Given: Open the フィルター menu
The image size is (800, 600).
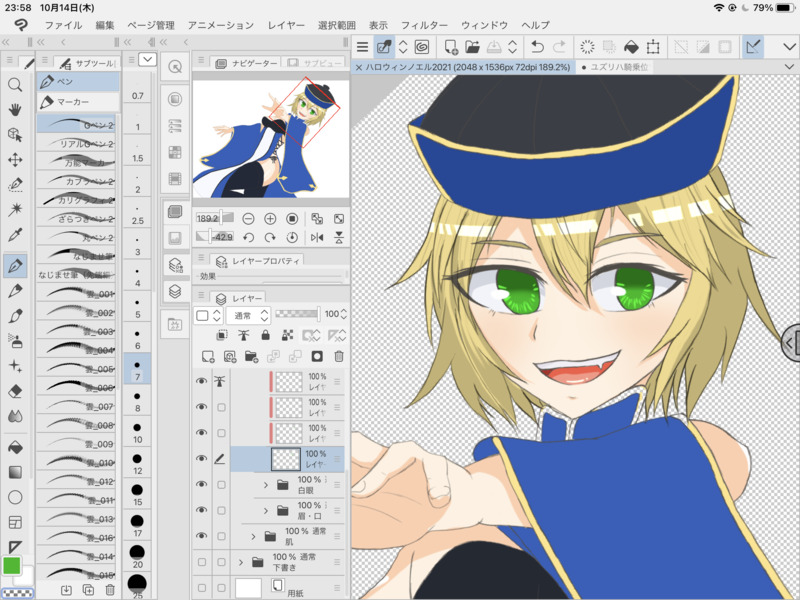Looking at the screenshot, I should point(424,25).
